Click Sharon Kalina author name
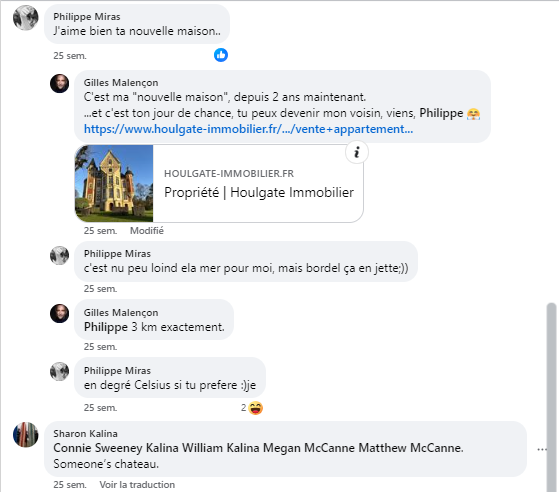 [86, 434]
